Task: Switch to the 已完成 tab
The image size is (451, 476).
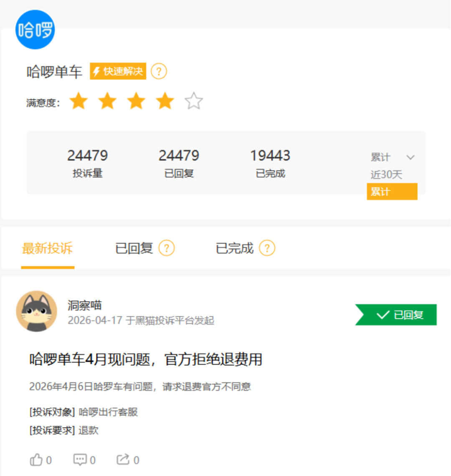Action: [234, 248]
